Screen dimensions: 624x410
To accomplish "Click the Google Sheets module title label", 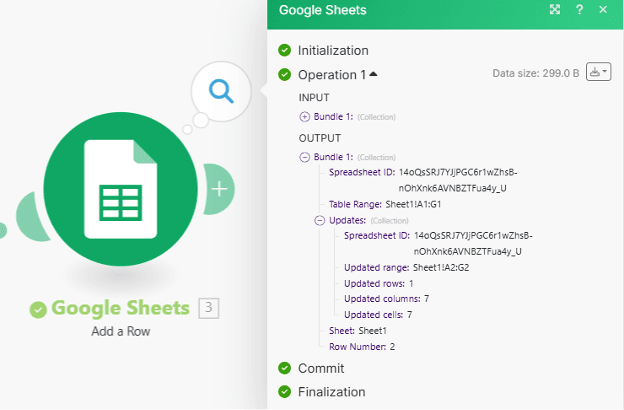I will click(120, 308).
